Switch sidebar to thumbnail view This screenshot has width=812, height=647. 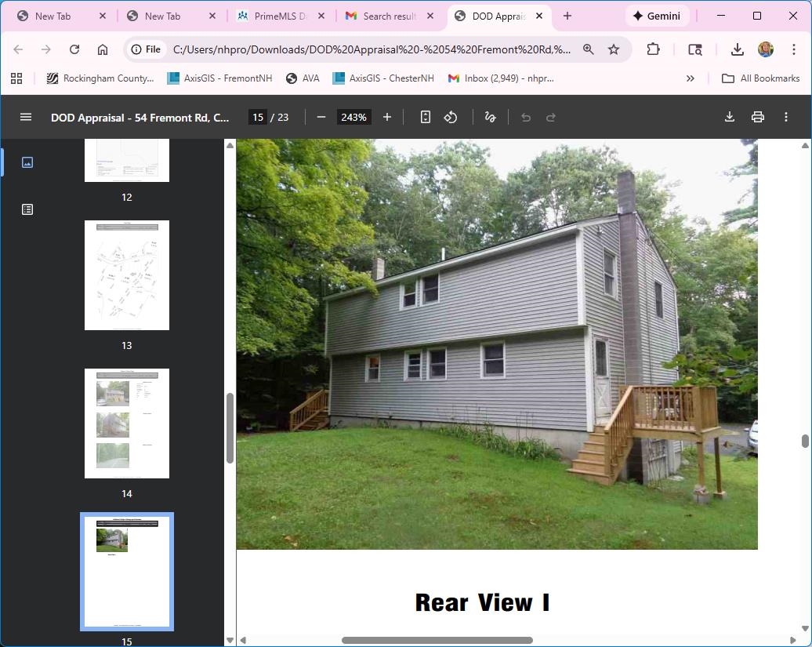pyautogui.click(x=27, y=162)
